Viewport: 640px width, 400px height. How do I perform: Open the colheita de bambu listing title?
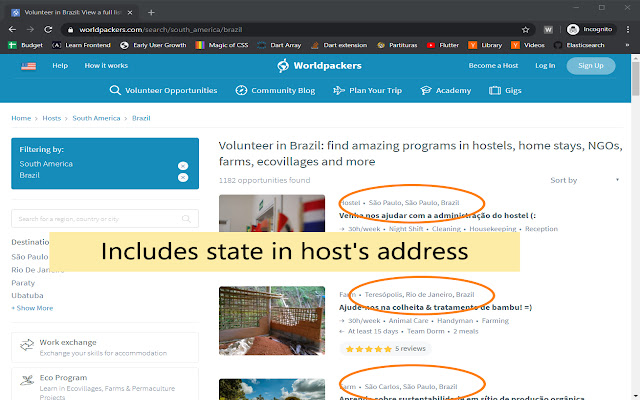pos(436,307)
